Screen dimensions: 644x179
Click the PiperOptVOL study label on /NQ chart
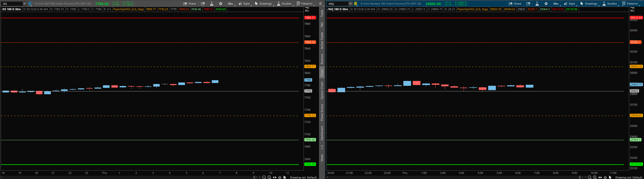click(x=472, y=9)
